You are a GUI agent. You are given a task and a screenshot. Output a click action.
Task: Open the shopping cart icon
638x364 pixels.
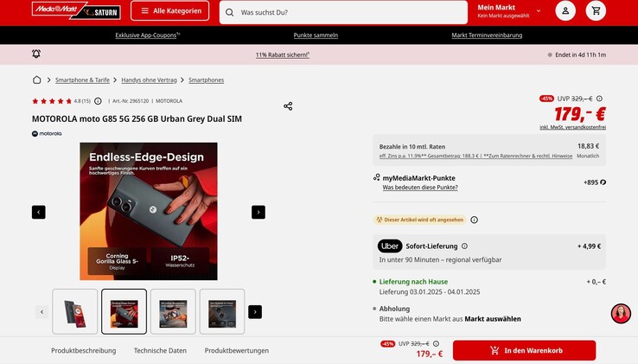click(x=596, y=11)
